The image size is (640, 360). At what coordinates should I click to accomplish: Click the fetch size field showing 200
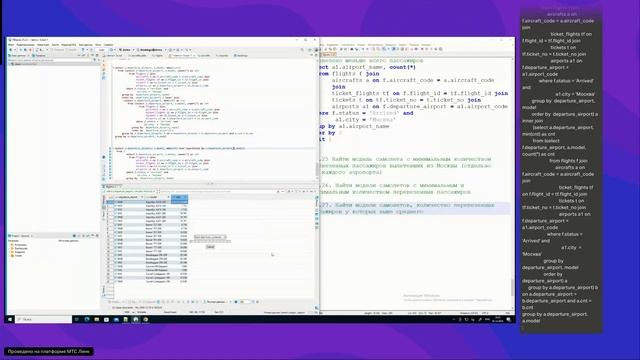click(244, 302)
